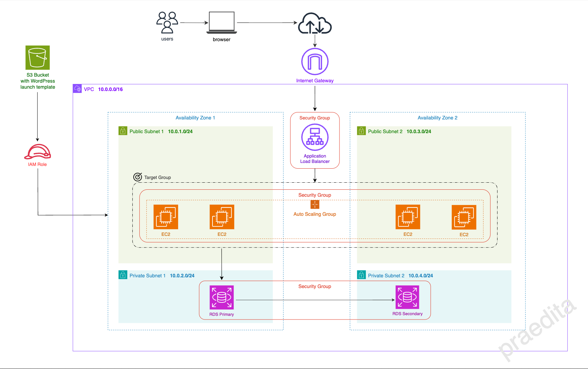Select the IAM Role helmet icon
This screenshot has height=369, width=588.
(37, 152)
